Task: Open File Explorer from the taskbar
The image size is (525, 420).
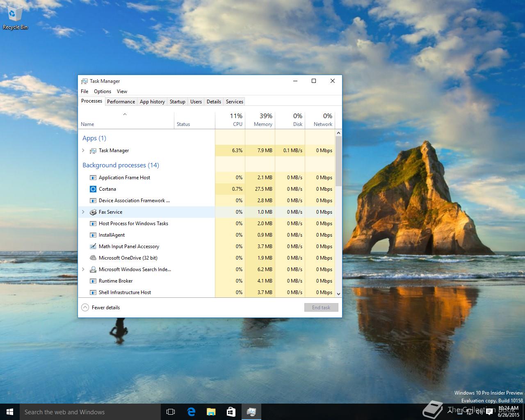Action: 211,412
